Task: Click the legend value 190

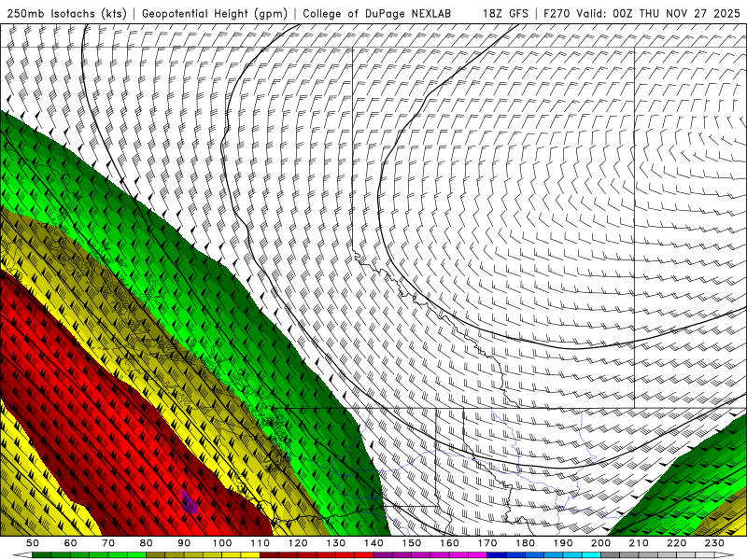Action: click(x=563, y=543)
